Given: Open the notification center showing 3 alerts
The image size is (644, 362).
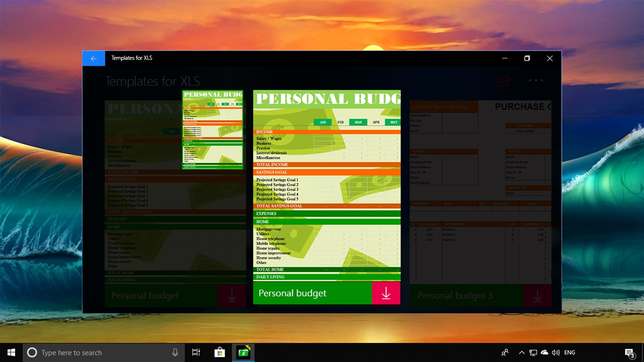Looking at the screenshot, I should [630, 352].
